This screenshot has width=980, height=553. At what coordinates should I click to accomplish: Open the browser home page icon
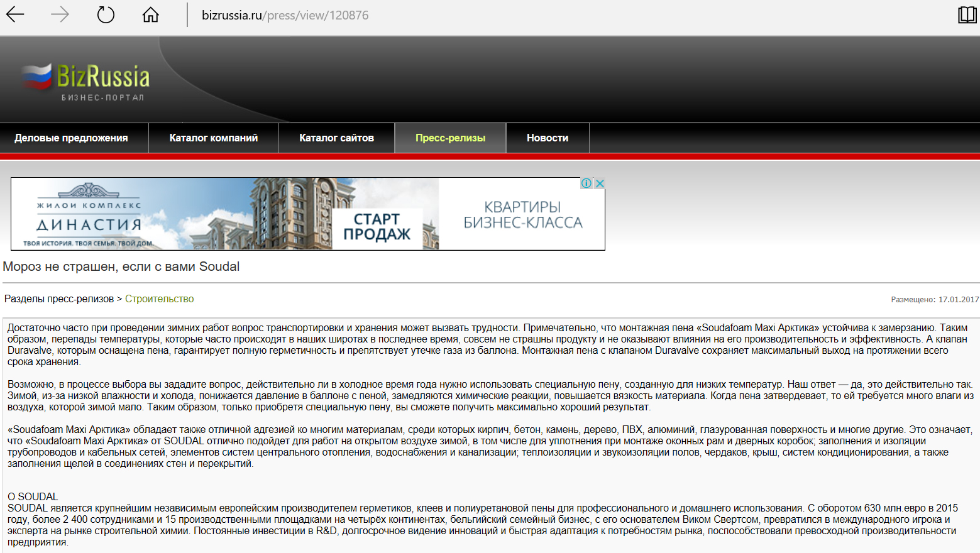click(151, 14)
